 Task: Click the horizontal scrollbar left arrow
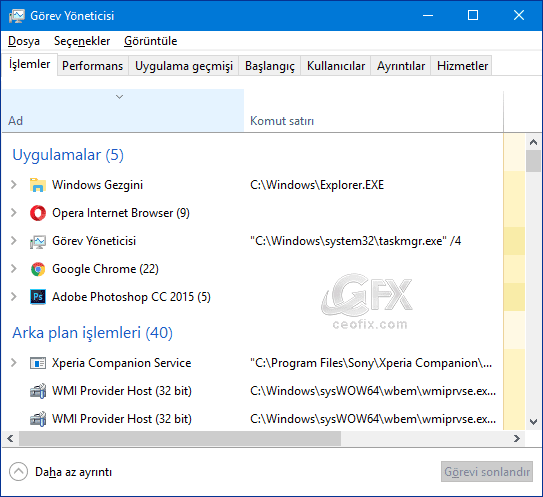pyautogui.click(x=10, y=438)
